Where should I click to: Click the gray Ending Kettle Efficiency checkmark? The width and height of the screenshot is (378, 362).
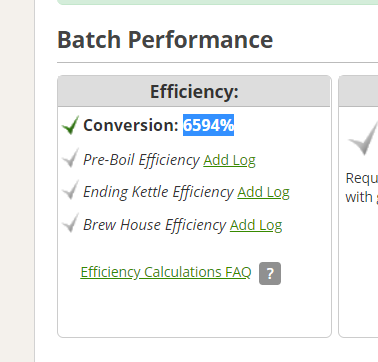click(70, 190)
